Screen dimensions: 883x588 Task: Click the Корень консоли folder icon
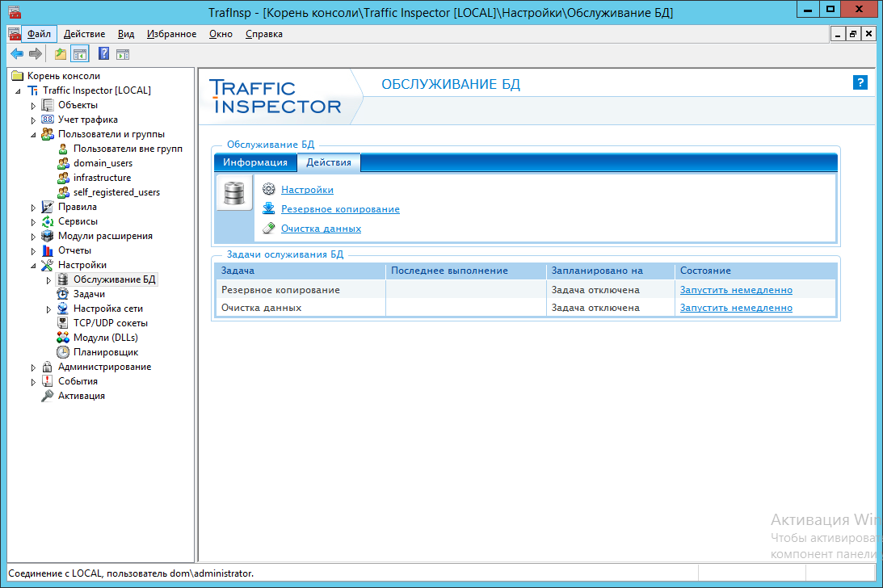tap(18, 75)
